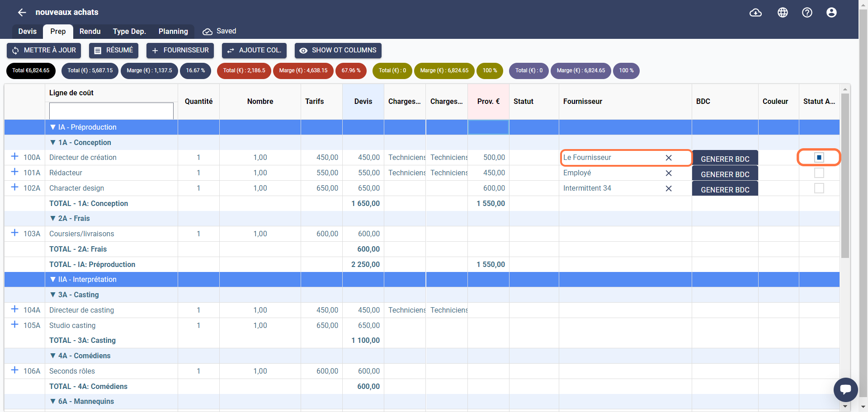Click the FOURNISSEUR add button

180,50
